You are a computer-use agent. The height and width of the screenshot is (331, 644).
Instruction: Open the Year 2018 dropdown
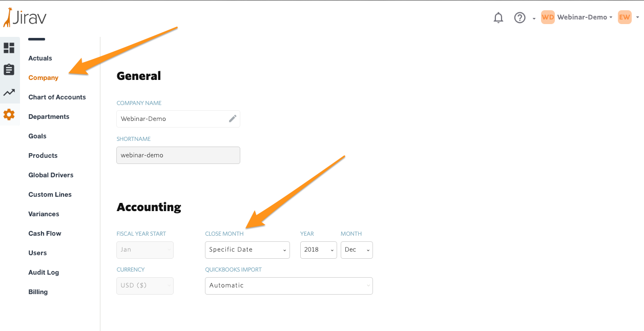[319, 250]
